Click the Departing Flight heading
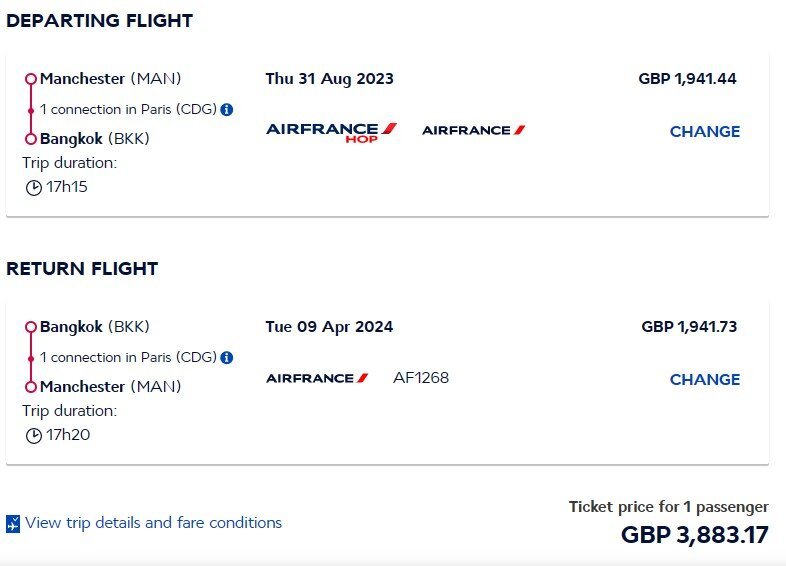The image size is (786, 566). (99, 21)
